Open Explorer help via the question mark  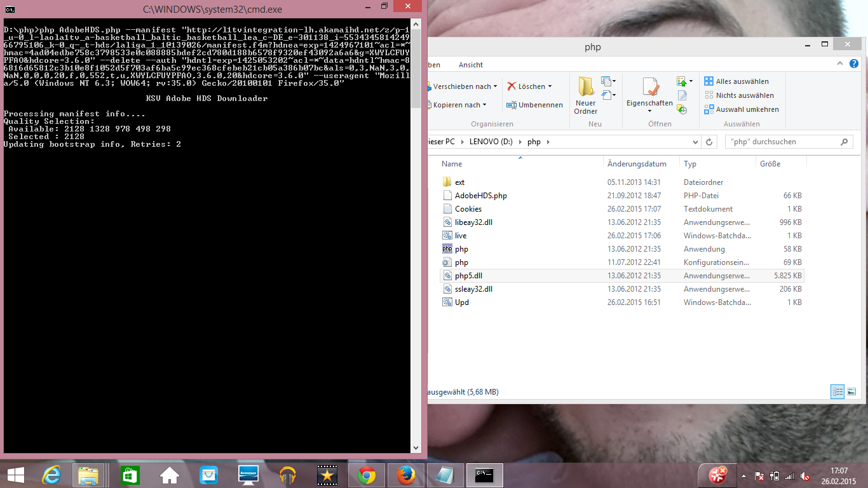[854, 64]
